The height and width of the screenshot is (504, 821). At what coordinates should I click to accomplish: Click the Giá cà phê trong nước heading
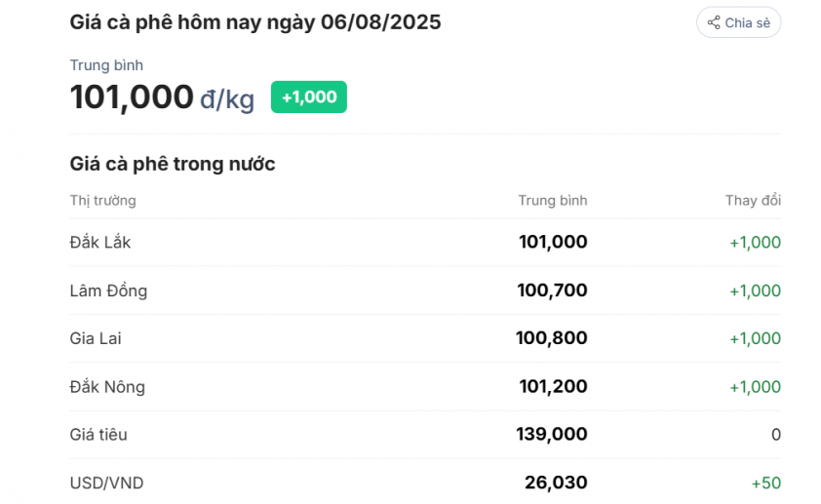tap(173, 164)
